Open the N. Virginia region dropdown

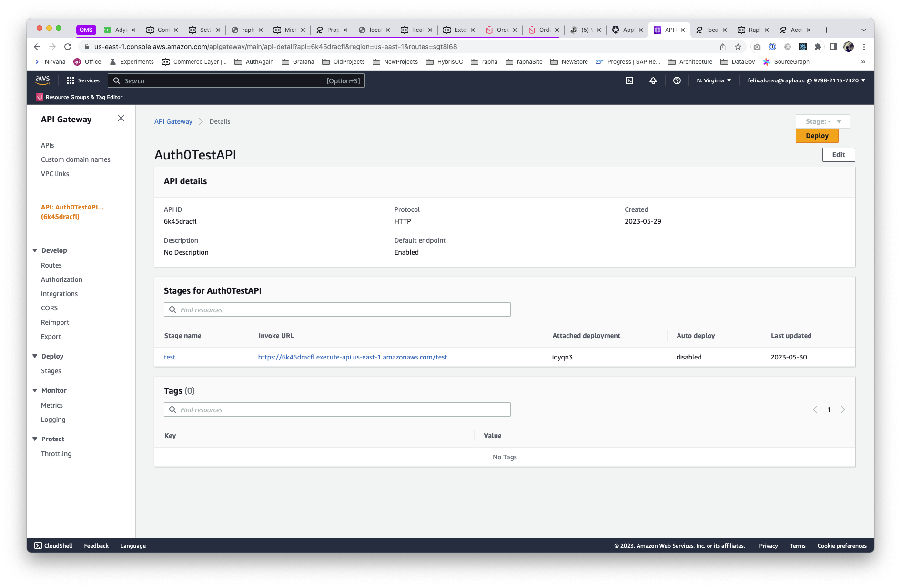(x=713, y=80)
